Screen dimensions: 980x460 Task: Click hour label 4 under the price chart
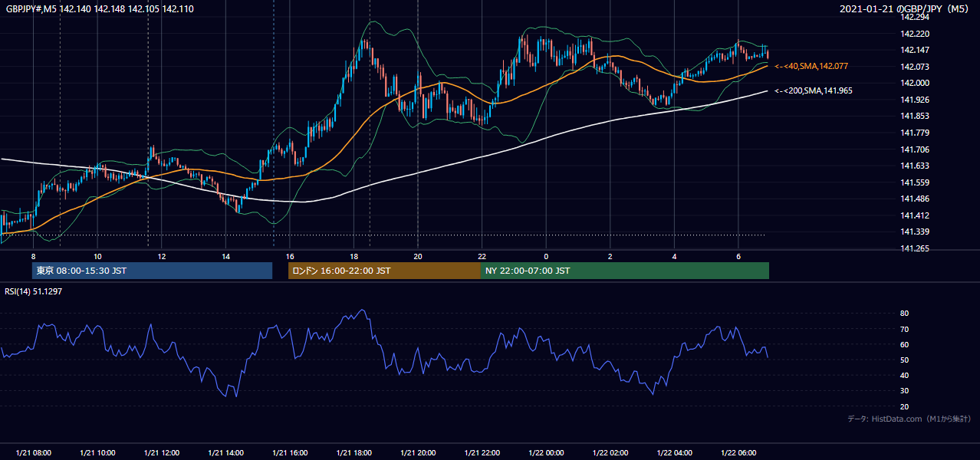click(x=674, y=257)
